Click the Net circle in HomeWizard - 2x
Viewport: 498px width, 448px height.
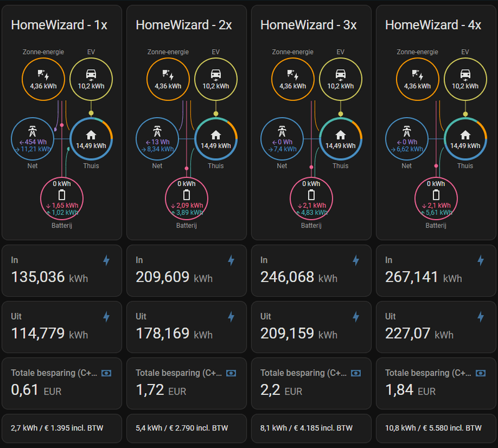tap(157, 138)
